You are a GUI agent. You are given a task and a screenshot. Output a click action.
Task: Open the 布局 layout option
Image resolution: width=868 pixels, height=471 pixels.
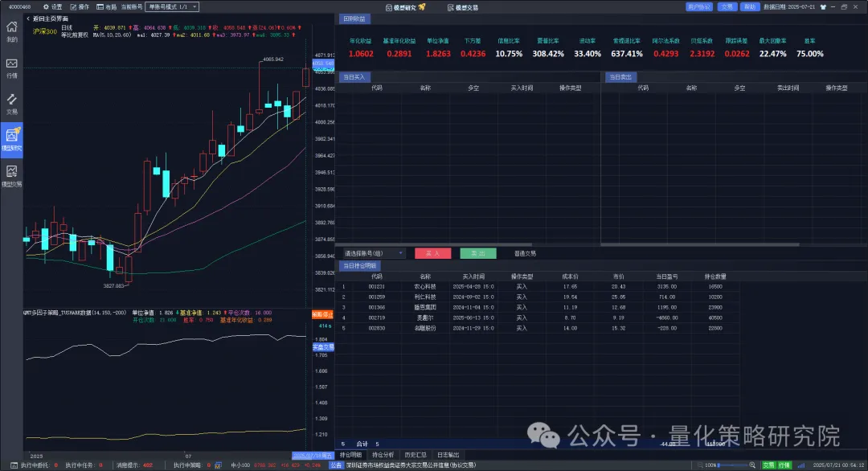click(107, 7)
